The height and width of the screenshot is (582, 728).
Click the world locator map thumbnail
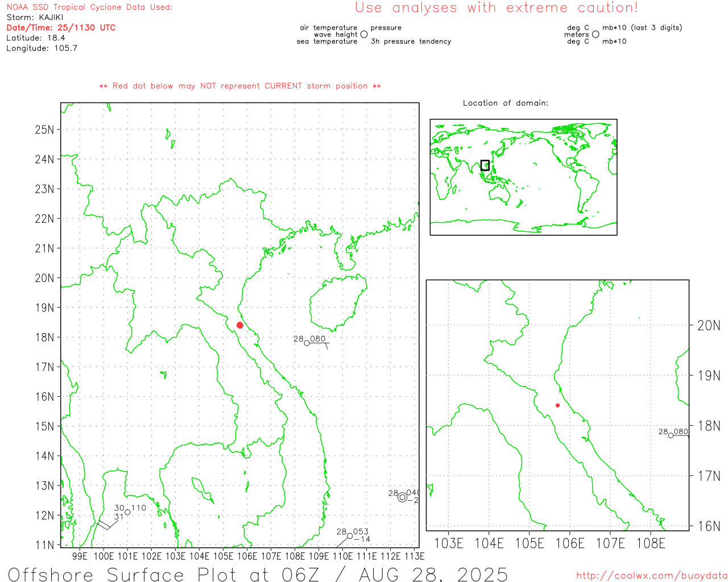click(x=523, y=177)
